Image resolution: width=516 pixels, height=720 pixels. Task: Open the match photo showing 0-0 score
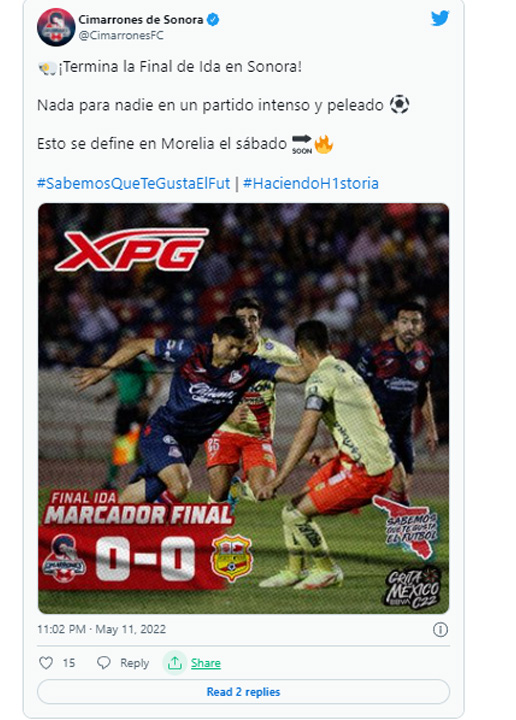[x=243, y=409]
